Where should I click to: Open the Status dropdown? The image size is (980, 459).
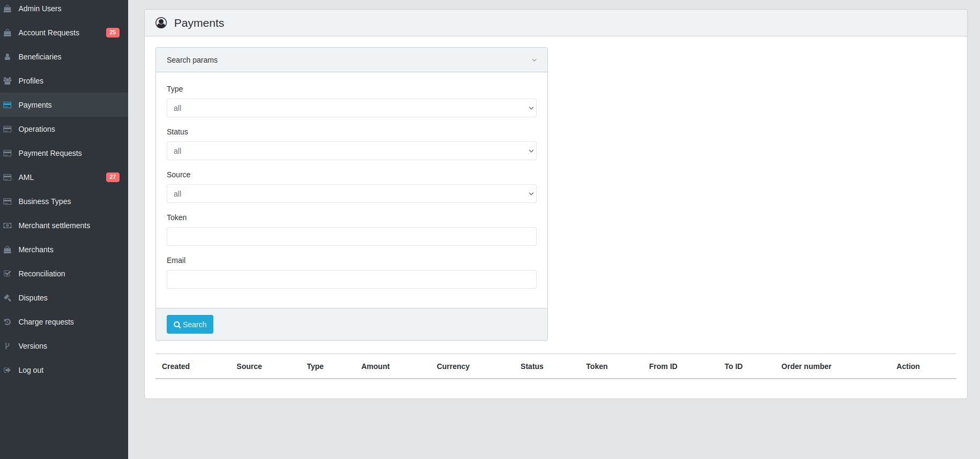click(x=352, y=151)
